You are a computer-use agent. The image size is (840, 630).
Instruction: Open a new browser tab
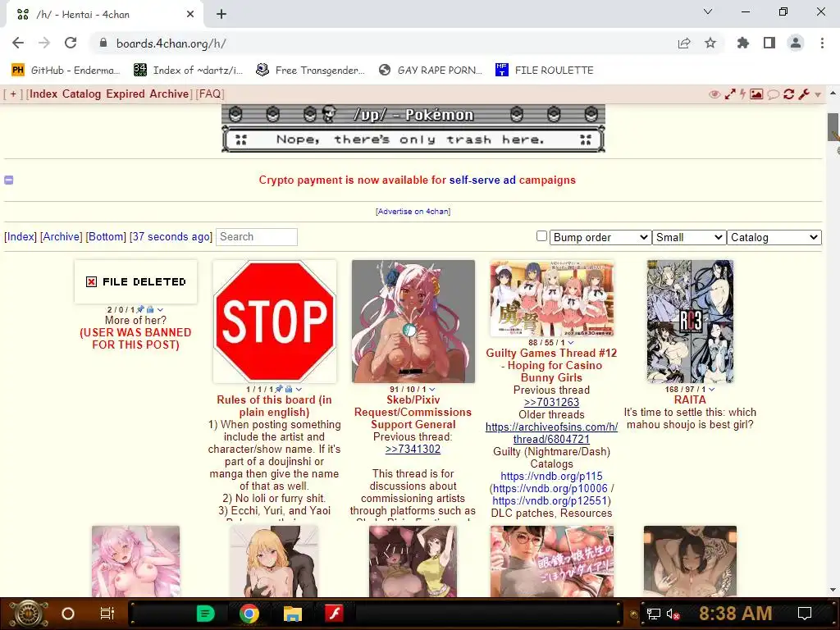coord(221,15)
